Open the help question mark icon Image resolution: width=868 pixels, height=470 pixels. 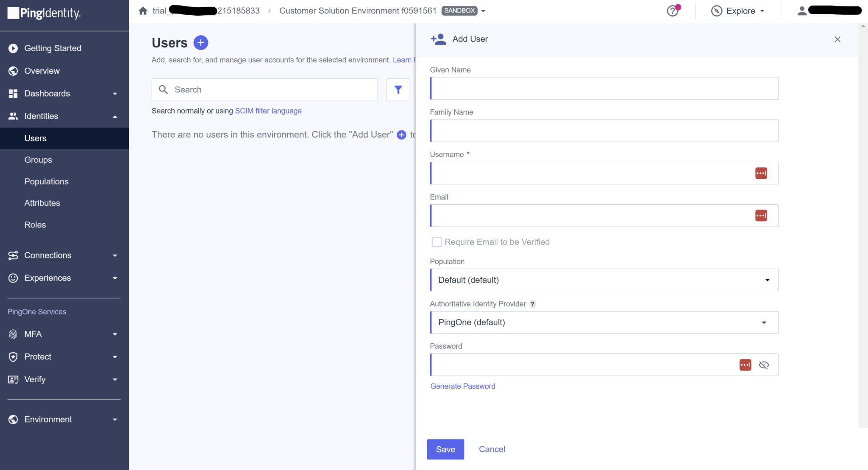tap(673, 11)
